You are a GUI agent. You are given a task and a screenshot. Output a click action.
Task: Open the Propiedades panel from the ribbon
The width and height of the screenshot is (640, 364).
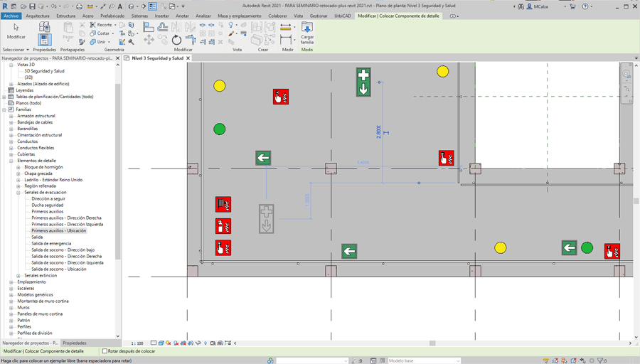click(44, 41)
